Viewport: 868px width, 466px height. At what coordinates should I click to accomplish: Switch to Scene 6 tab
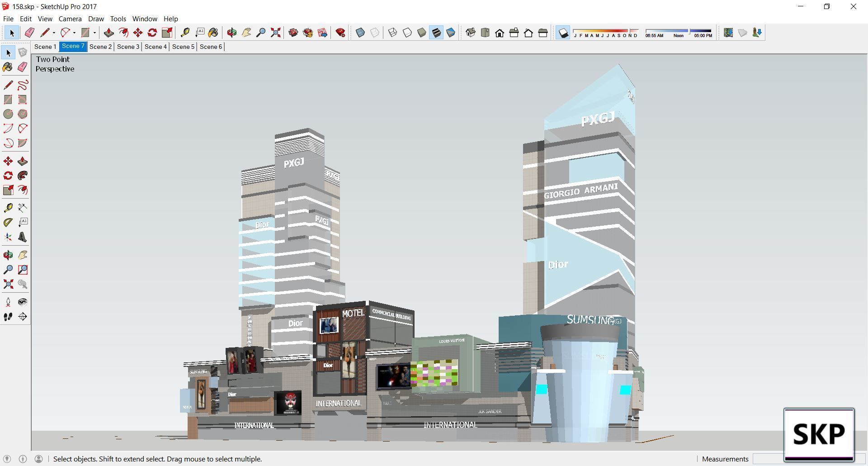tap(211, 47)
